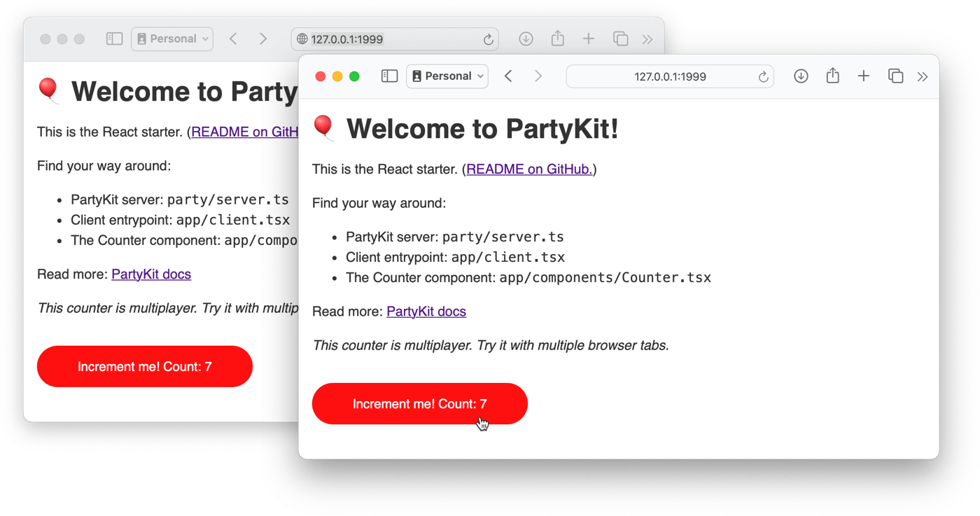Click app/client.tsx text in back window
The height and width of the screenshot is (516, 980).
tap(233, 221)
